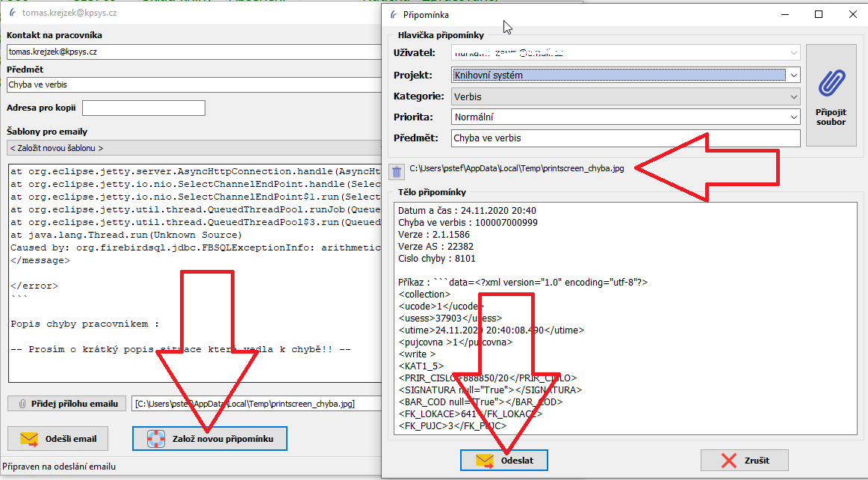
Task: Click the Zrušit button
Action: (745, 460)
